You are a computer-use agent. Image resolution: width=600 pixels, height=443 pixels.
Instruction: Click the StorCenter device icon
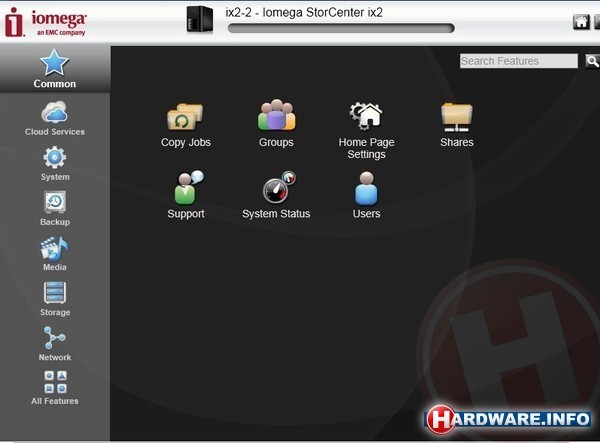pos(199,19)
